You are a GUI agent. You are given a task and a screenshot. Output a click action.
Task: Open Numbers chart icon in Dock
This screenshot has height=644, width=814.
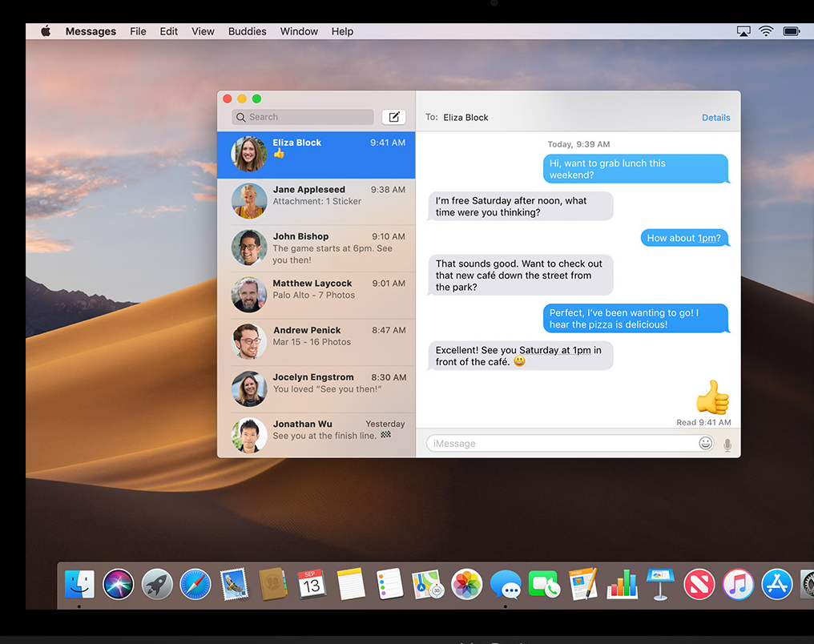(622, 584)
